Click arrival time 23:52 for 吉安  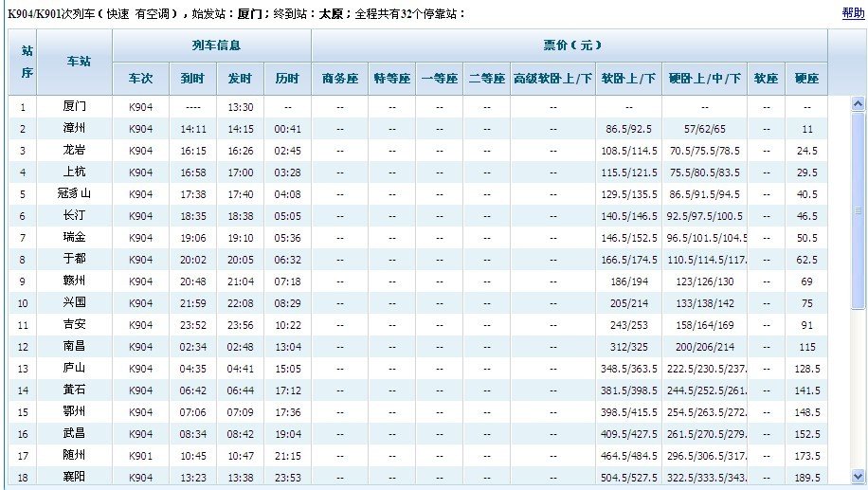pos(192,325)
